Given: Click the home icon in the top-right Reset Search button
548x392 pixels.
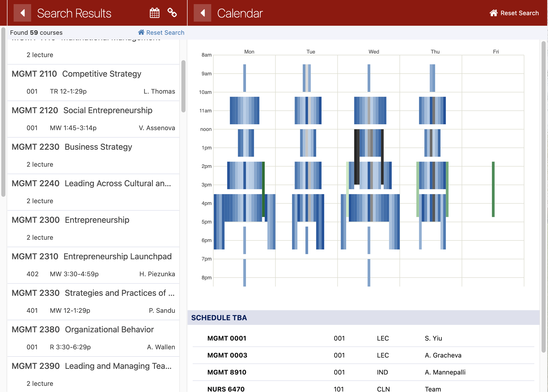Looking at the screenshot, I should point(494,13).
